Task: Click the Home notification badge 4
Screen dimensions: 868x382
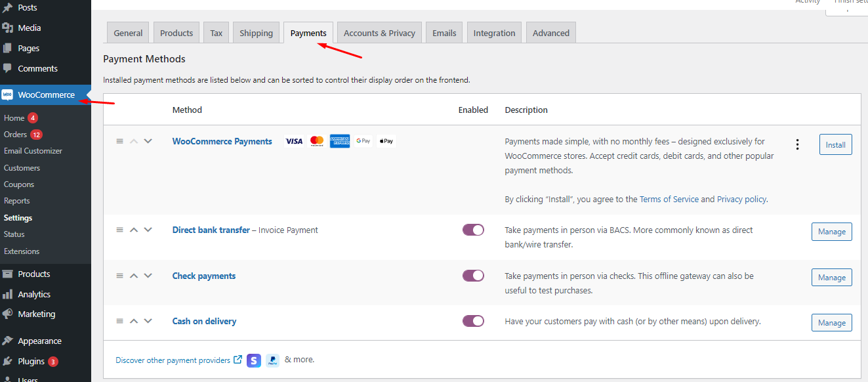Action: click(x=33, y=118)
